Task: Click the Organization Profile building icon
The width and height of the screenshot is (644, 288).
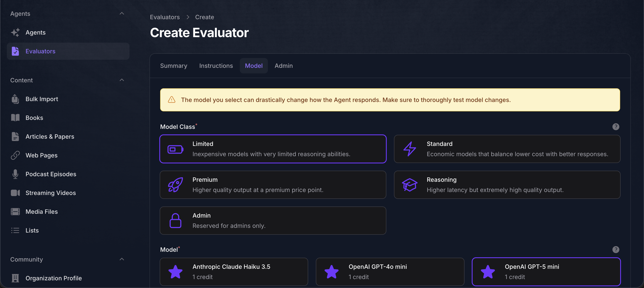Action: [x=15, y=278]
